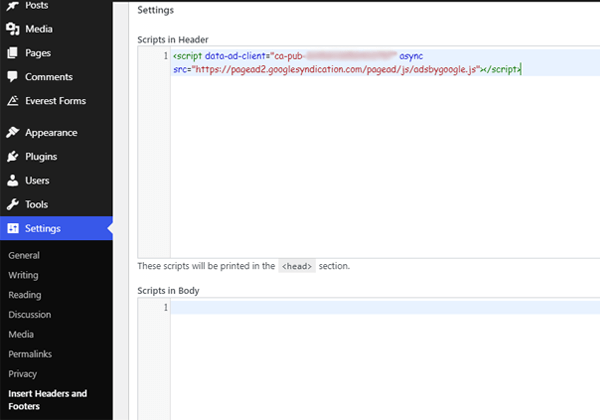Open the Users menu

[x=56, y=181]
